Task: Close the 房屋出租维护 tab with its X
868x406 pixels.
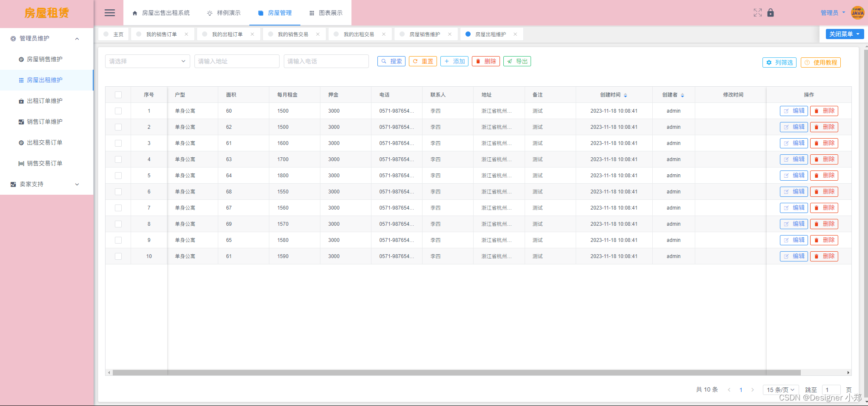Action: pyautogui.click(x=515, y=34)
